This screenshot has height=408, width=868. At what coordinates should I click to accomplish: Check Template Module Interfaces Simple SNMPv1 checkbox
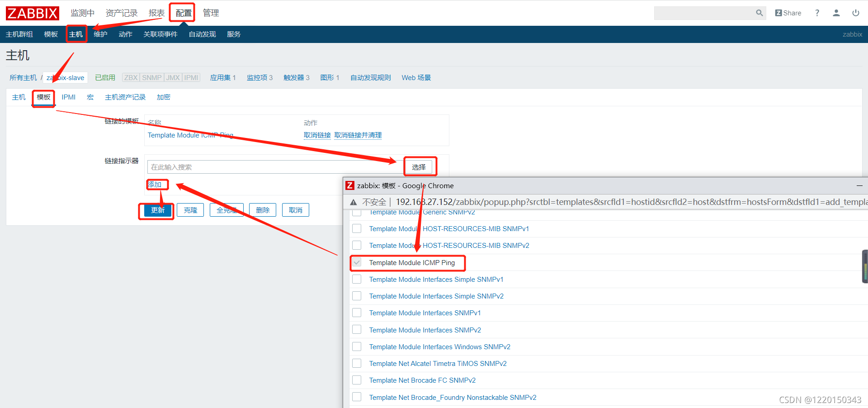357,279
